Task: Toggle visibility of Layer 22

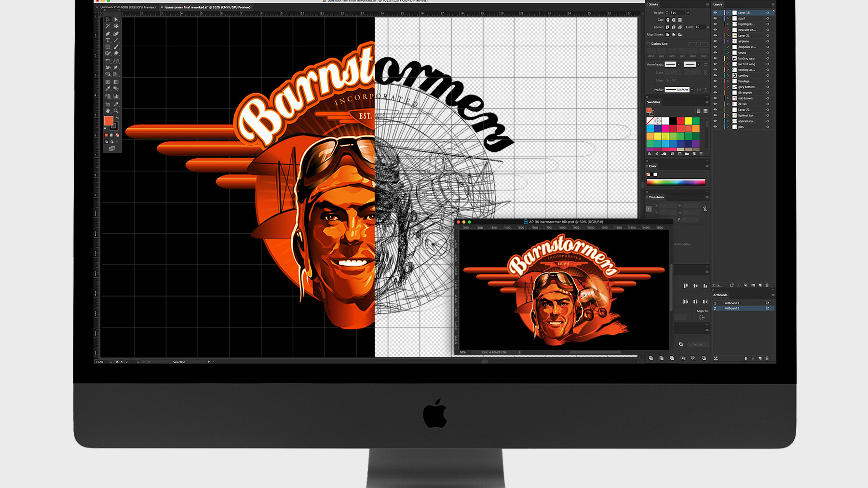Action: (715, 109)
